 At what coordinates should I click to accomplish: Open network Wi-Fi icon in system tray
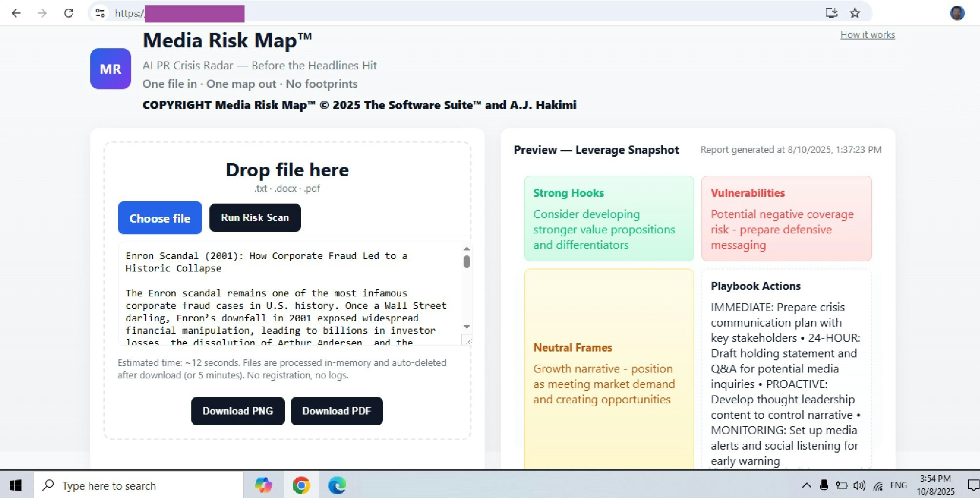878,485
